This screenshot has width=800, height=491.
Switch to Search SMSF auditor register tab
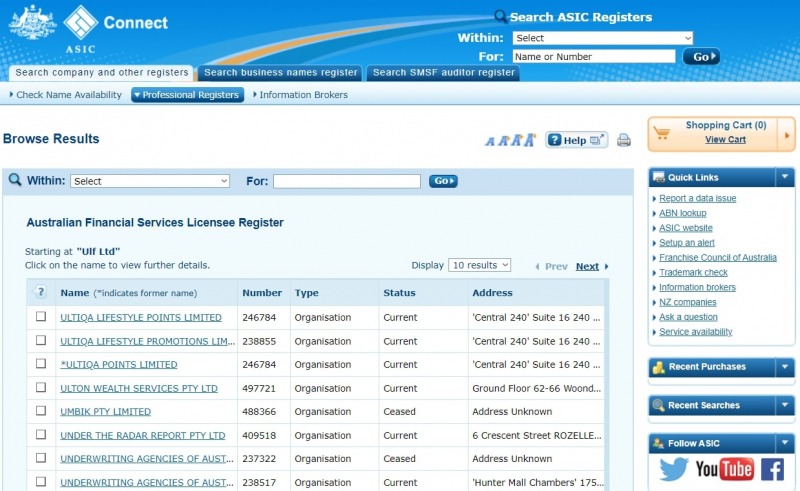coord(443,73)
